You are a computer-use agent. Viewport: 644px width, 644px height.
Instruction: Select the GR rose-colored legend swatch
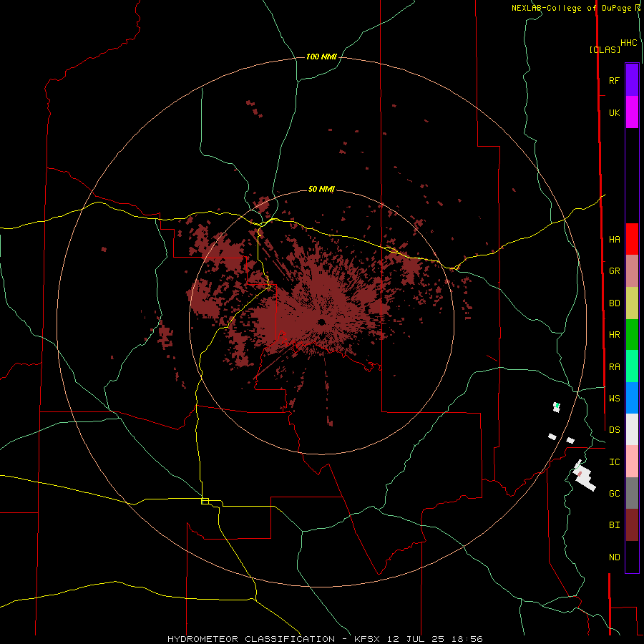[632, 271]
